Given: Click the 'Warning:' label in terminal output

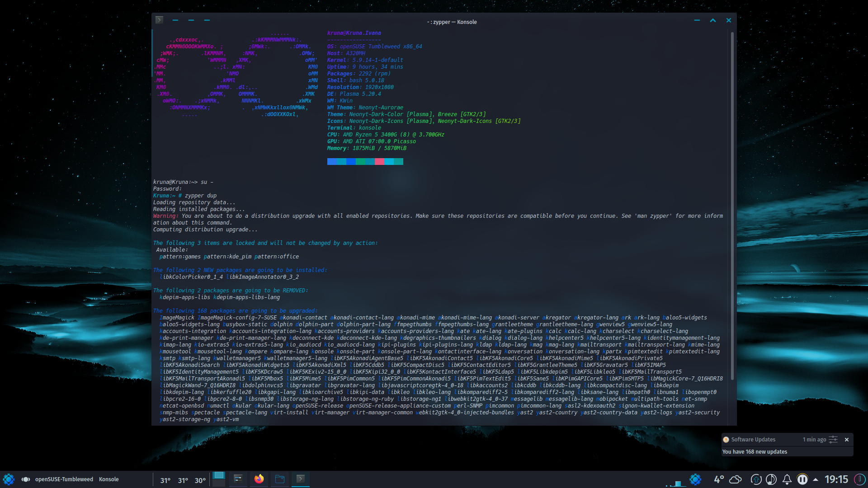Looking at the screenshot, I should point(166,216).
